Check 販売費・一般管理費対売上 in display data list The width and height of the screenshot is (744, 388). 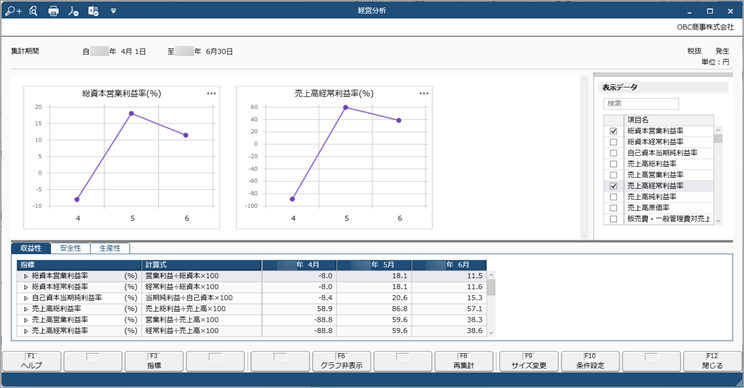(614, 219)
